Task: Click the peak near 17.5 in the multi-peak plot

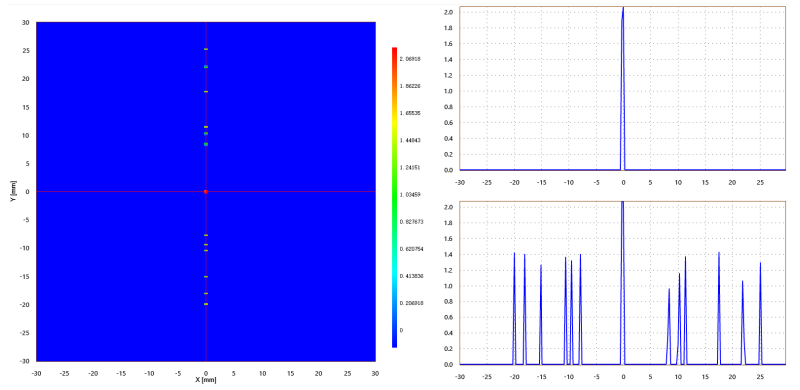Action: [718, 308]
